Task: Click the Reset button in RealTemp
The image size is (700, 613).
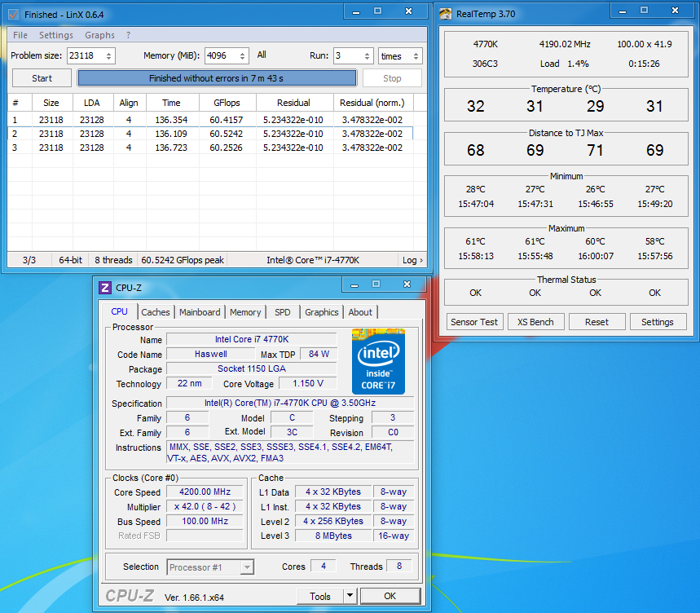Action: click(x=597, y=322)
